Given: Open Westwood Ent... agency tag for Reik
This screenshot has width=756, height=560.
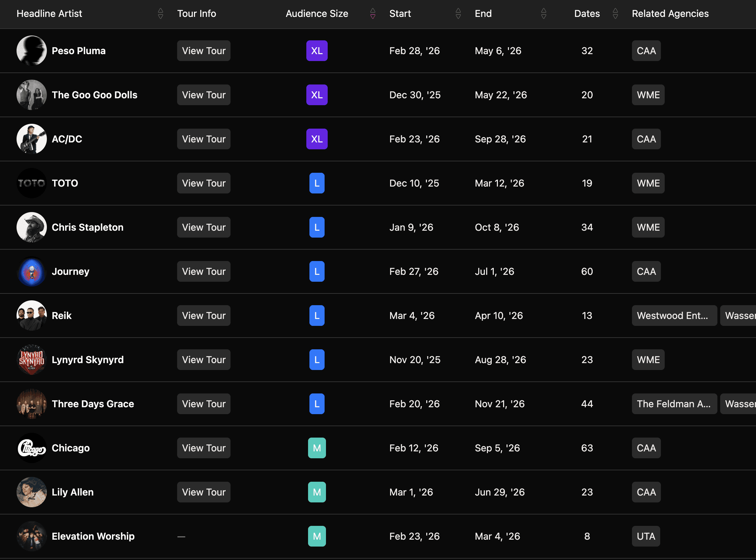Looking at the screenshot, I should [x=674, y=316].
